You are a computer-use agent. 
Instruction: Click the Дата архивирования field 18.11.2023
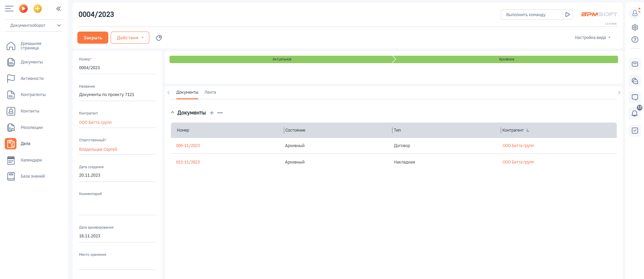(x=117, y=236)
